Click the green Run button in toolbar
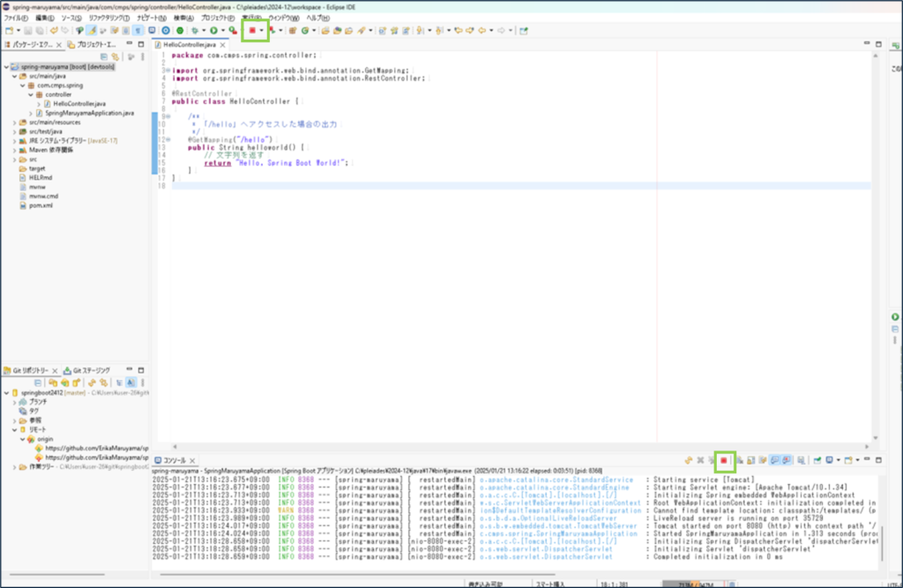This screenshot has height=588, width=903. [x=213, y=31]
